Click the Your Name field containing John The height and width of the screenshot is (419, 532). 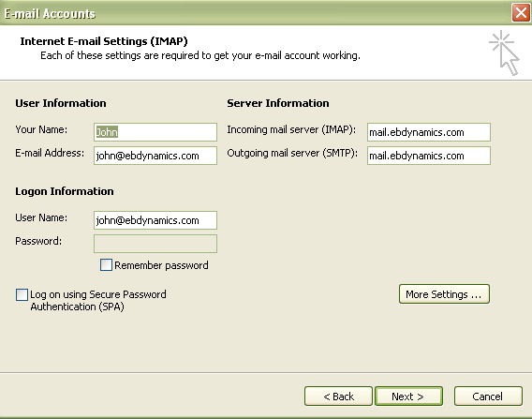[x=155, y=132]
